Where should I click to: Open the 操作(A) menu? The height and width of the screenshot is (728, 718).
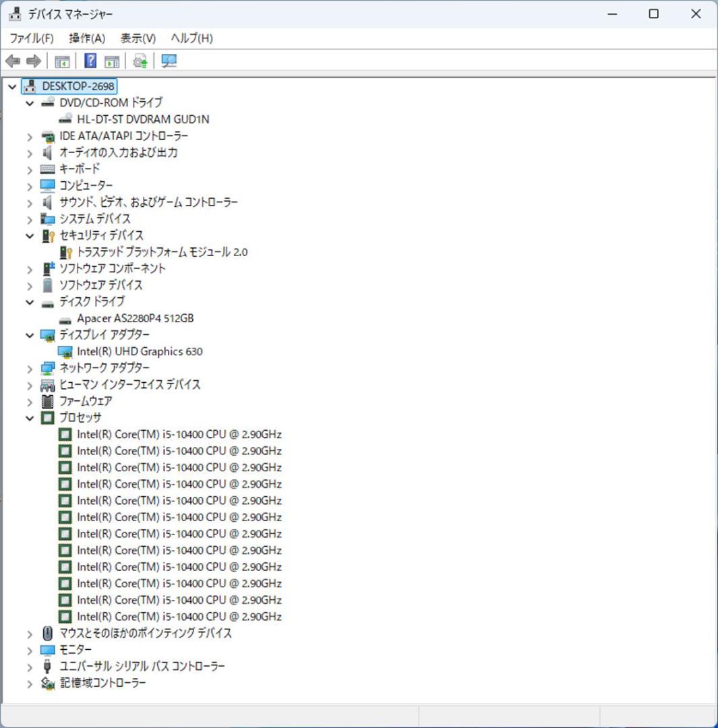[85, 38]
